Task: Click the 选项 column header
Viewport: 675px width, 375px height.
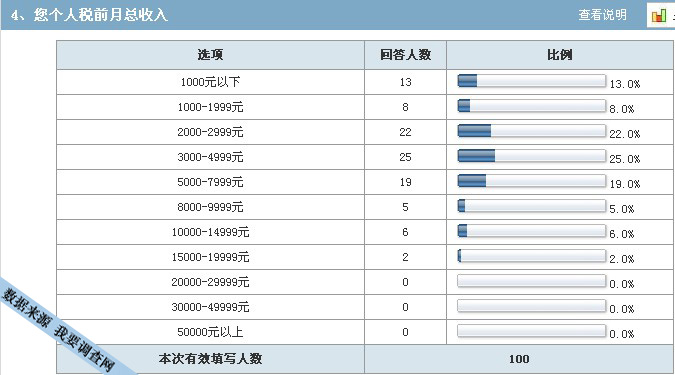Action: coord(211,55)
